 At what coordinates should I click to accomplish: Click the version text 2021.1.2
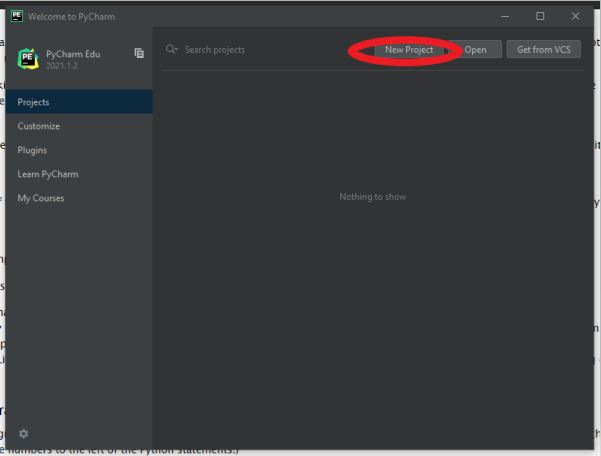click(62, 66)
